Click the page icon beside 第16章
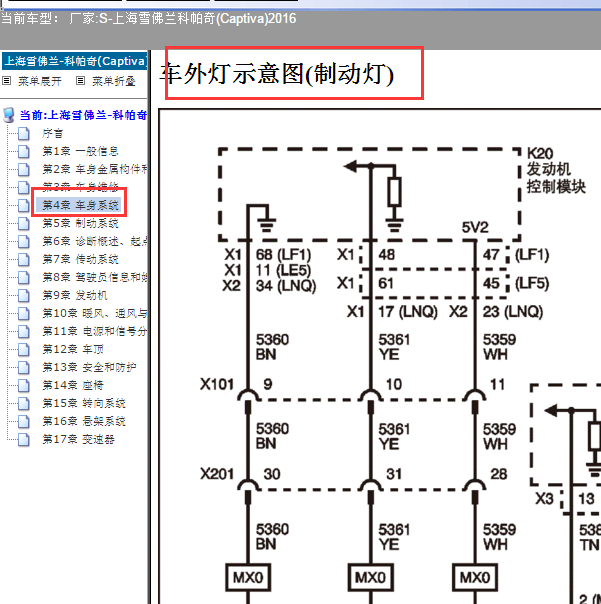The image size is (601, 604). coord(24,421)
